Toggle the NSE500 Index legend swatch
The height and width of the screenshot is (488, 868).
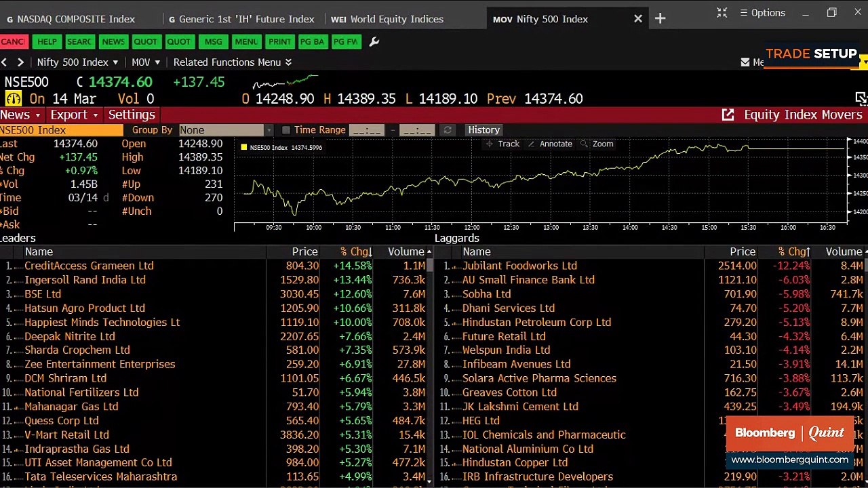(x=244, y=147)
